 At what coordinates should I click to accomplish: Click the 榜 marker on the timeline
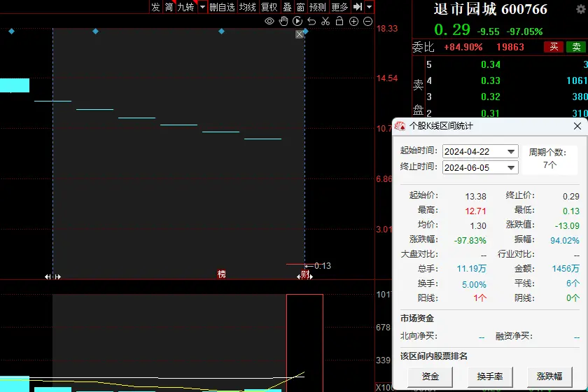[x=221, y=274]
